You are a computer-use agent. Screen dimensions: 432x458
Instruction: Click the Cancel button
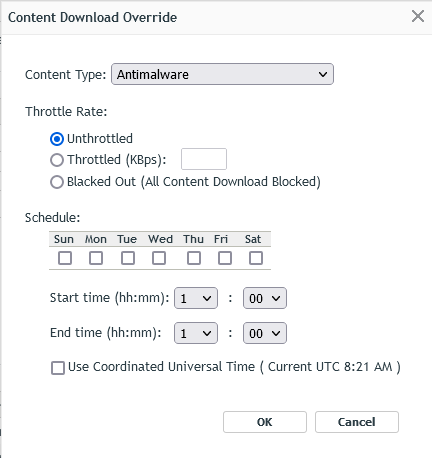[x=357, y=422]
